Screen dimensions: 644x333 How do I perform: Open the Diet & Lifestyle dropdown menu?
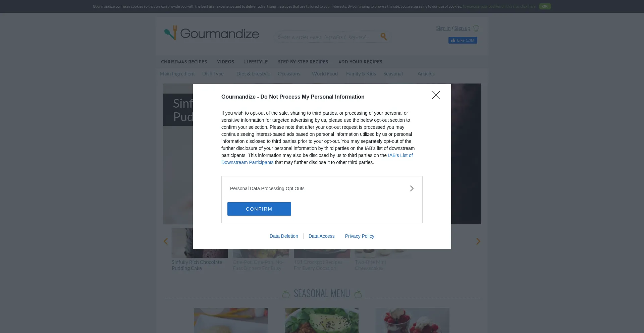coord(253,74)
